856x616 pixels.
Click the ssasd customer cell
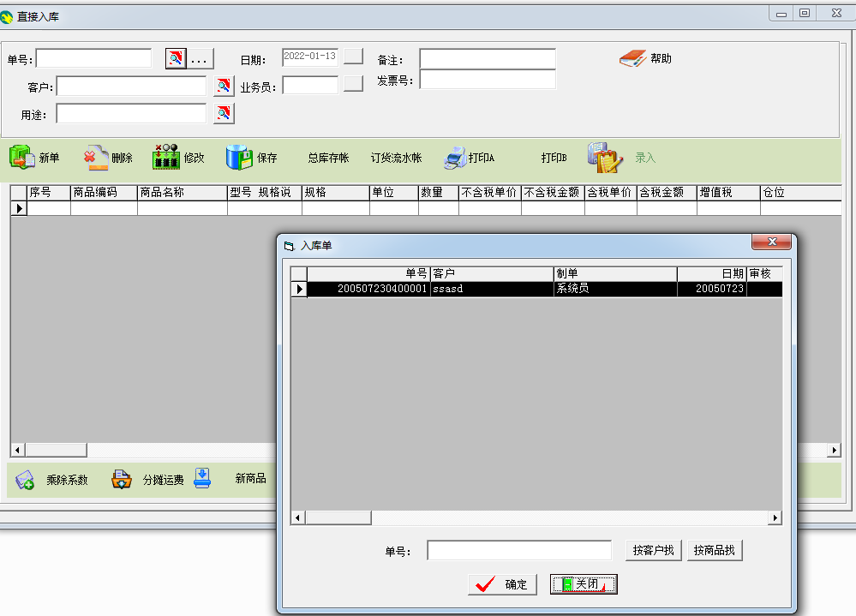(x=492, y=289)
